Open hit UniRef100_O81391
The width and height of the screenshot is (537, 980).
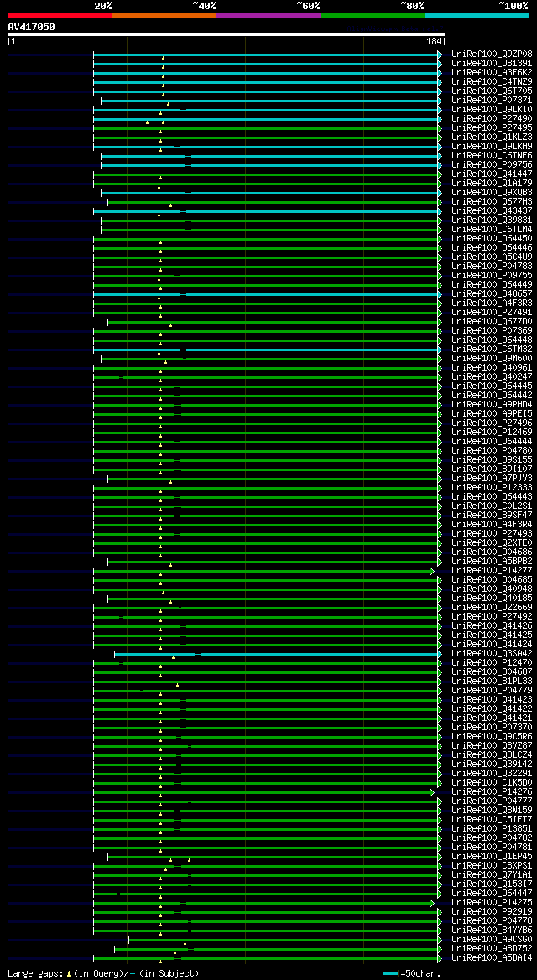tap(492, 64)
